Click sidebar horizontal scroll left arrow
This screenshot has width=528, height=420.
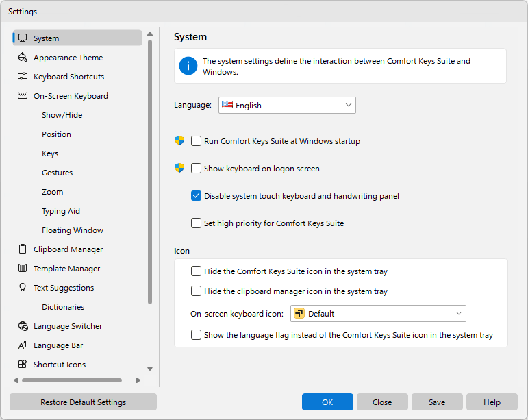click(x=16, y=380)
